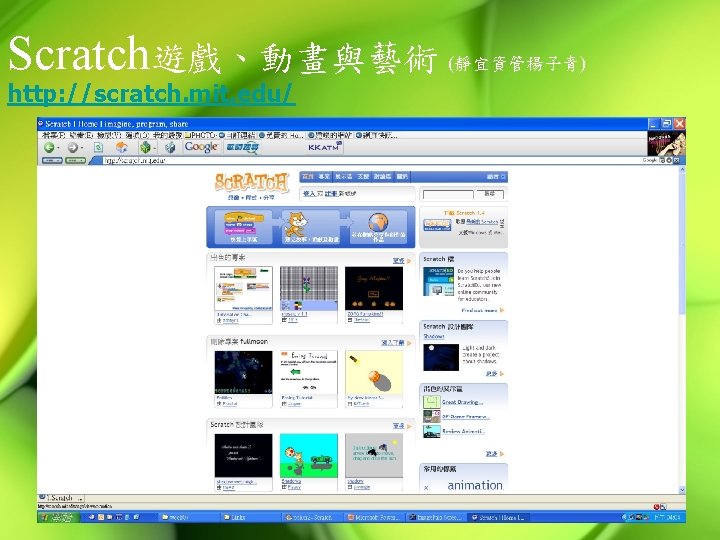Switch to the Scratch Home taskbar button
This screenshot has height=540, width=720.
(499, 518)
